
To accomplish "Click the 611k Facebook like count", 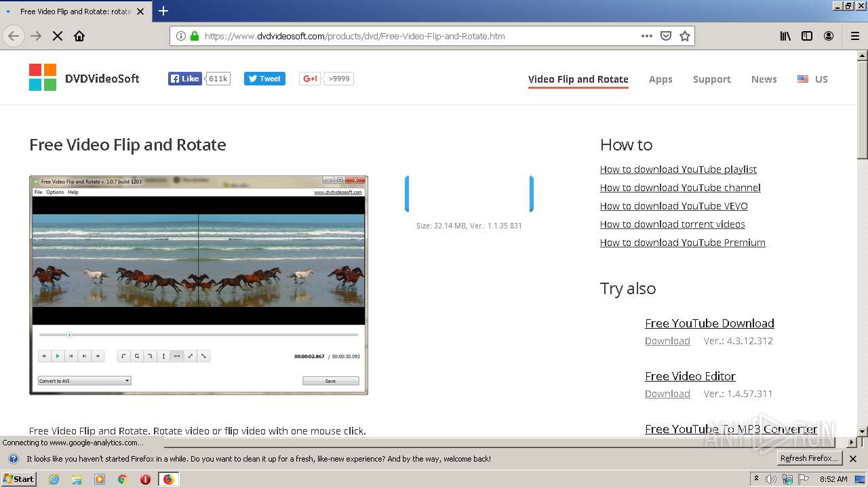I will coord(218,79).
